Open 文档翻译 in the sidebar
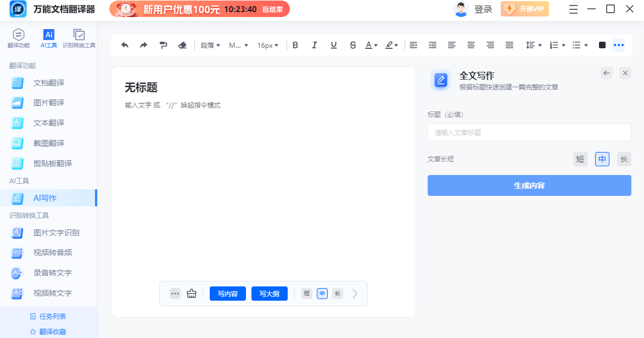This screenshot has width=644, height=338. [x=49, y=83]
